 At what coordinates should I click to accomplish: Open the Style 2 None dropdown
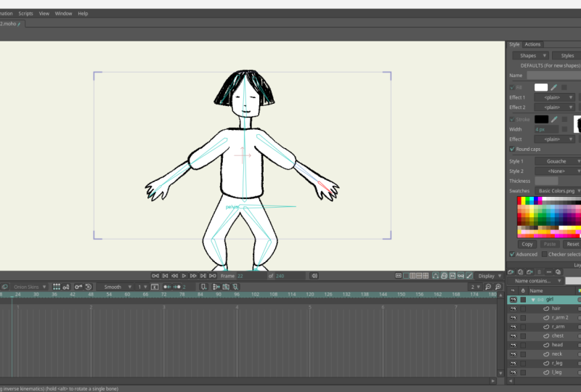click(558, 171)
